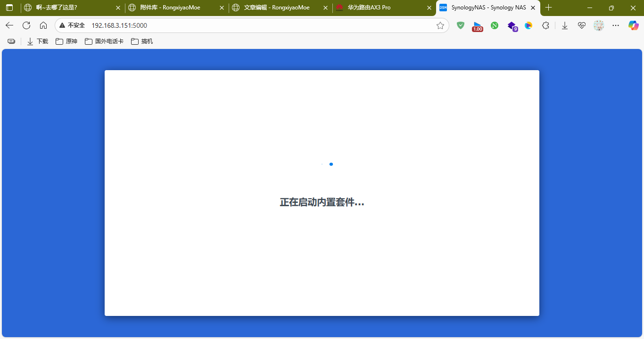The height and width of the screenshot is (339, 644).
Task: Open the heartbeat performance icon
Action: (582, 25)
